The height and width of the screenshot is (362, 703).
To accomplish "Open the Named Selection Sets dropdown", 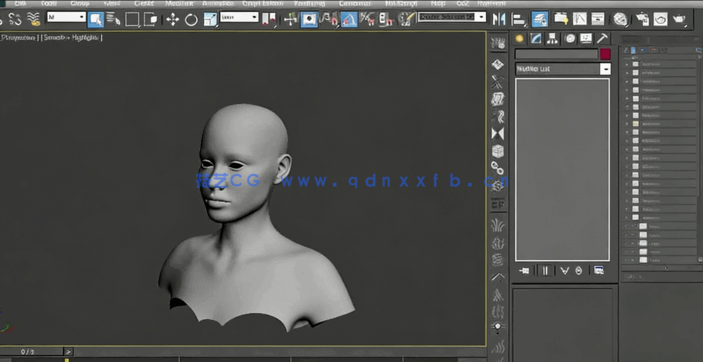I will pyautogui.click(x=452, y=17).
